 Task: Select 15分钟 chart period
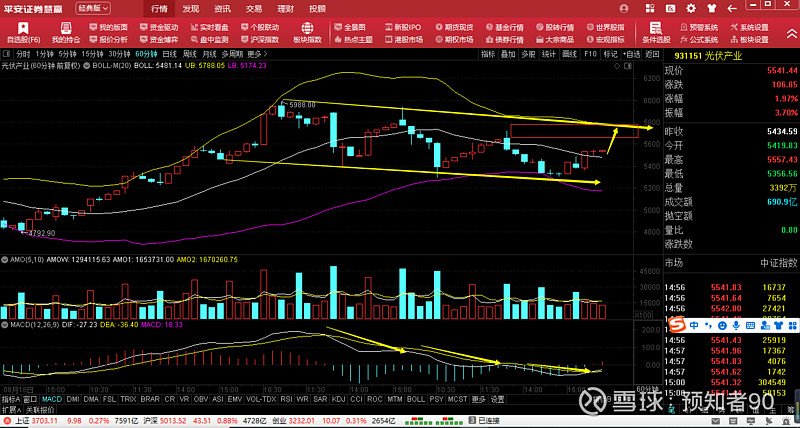tap(92, 54)
